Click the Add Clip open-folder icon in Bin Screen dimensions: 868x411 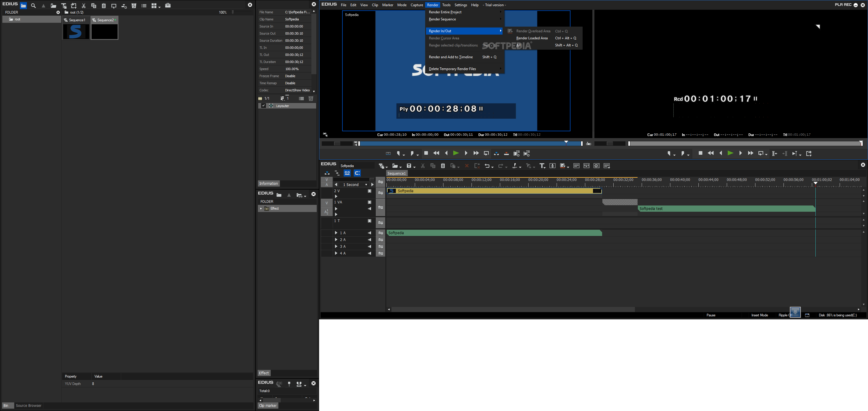pos(53,6)
